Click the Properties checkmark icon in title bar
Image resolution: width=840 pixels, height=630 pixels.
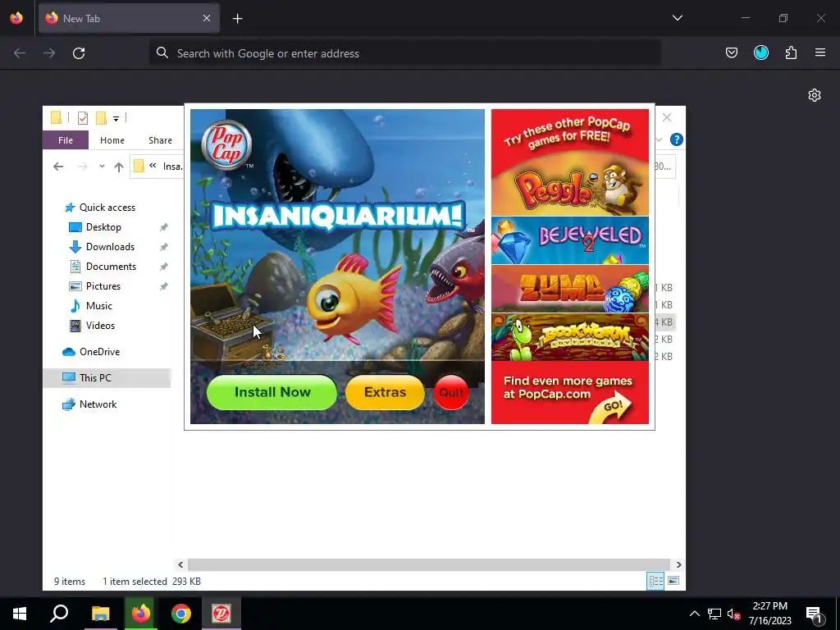tap(83, 118)
